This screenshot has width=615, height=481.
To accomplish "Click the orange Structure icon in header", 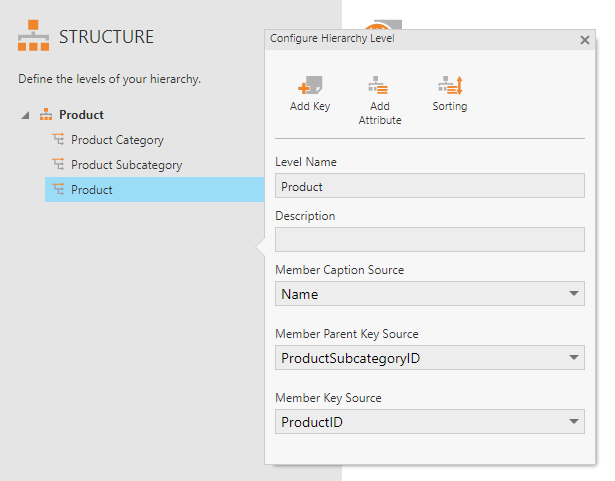I will (x=34, y=37).
